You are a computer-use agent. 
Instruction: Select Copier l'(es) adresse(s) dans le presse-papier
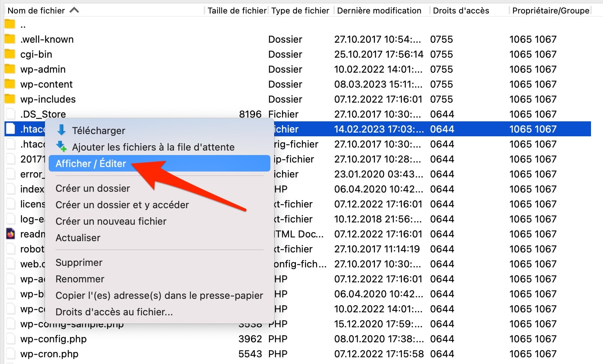pyautogui.click(x=160, y=295)
